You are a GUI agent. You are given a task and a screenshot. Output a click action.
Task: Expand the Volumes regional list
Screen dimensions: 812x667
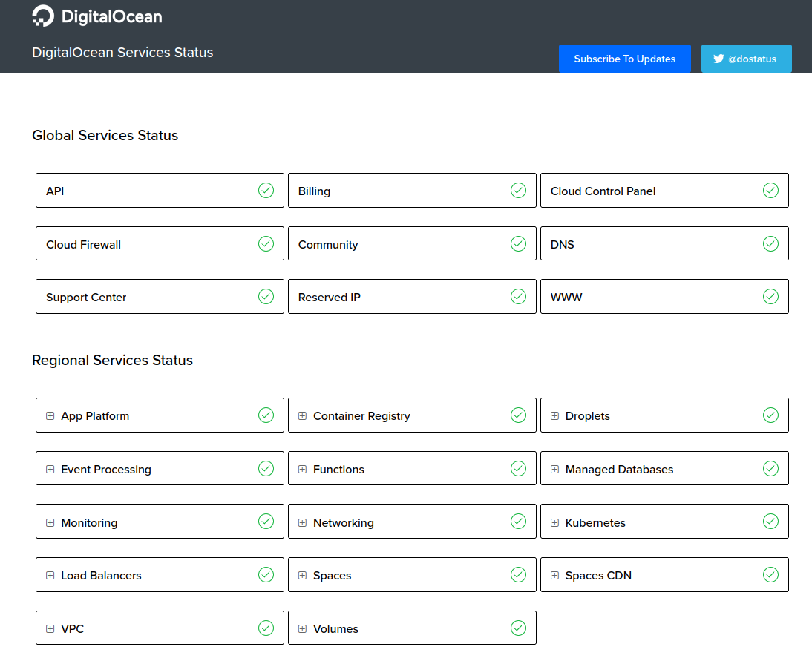pyautogui.click(x=302, y=628)
